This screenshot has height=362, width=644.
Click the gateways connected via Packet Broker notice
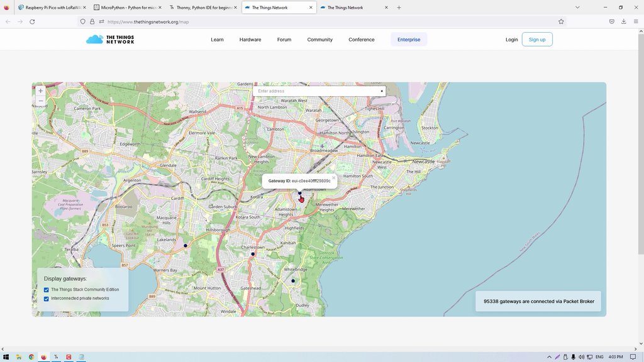[538, 301]
